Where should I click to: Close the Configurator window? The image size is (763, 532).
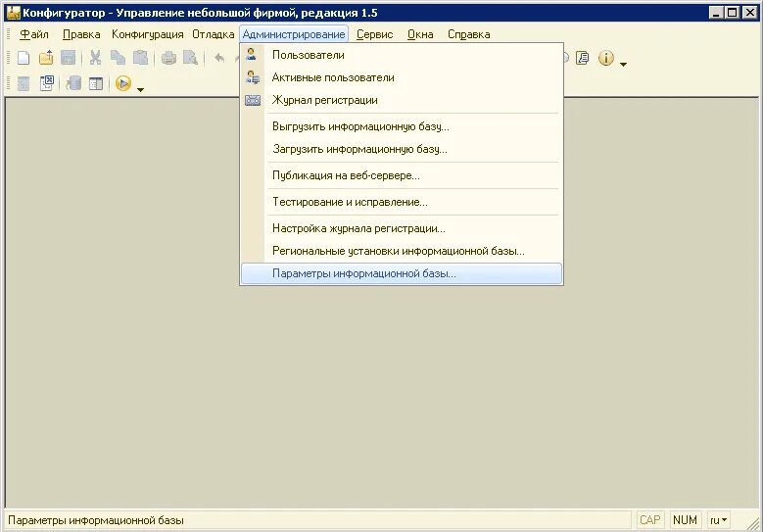(x=749, y=13)
